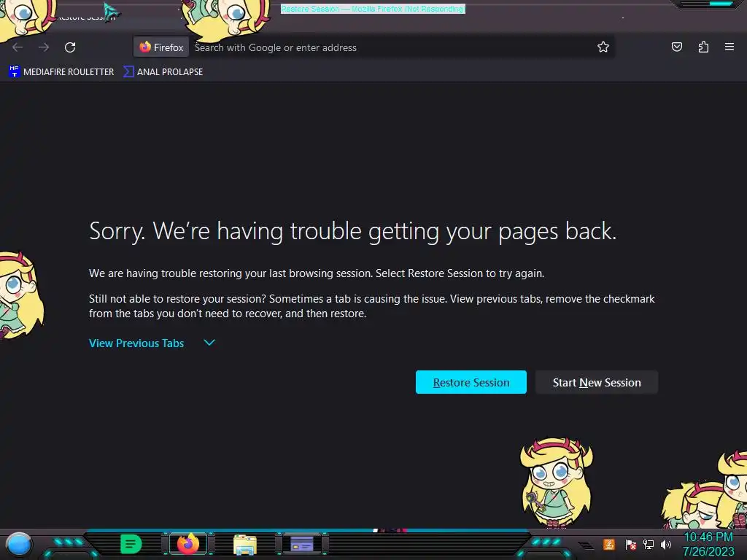Viewport: 747px width, 560px height.
Task: Open the network connection tray icon
Action: click(649, 544)
